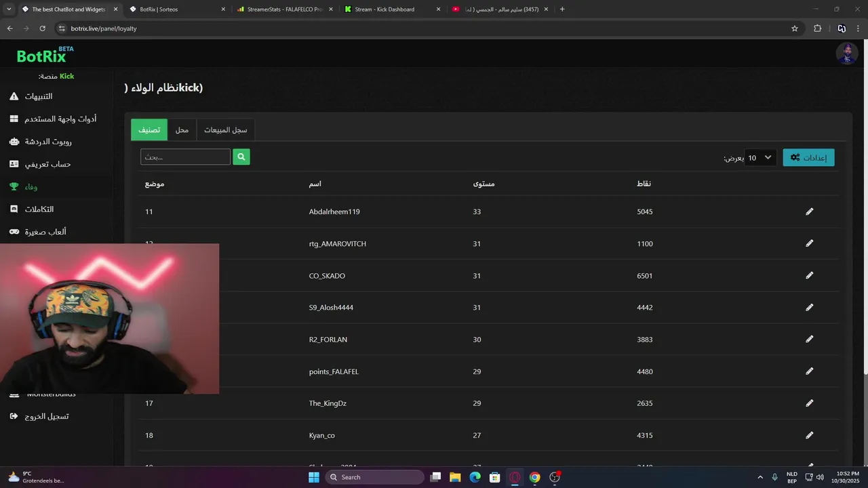Click the green search magnifier button

(241, 157)
